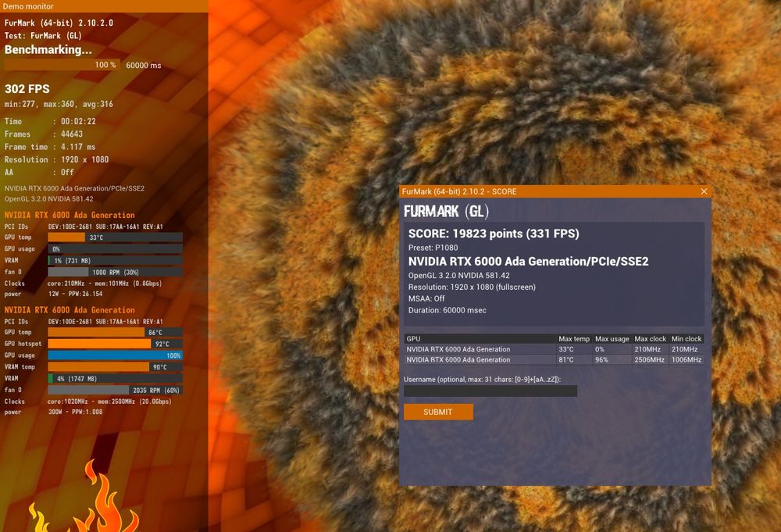
Task: Click the fan 1000 RPM (30%) bar
Action: pyautogui.click(x=115, y=272)
